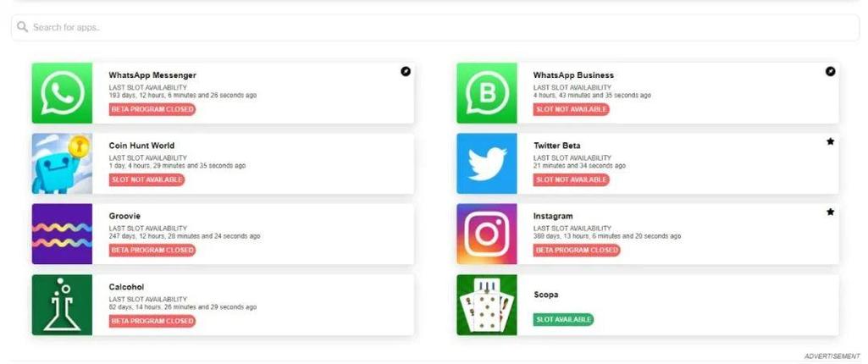Open the Coin Hunt World title link

point(141,146)
